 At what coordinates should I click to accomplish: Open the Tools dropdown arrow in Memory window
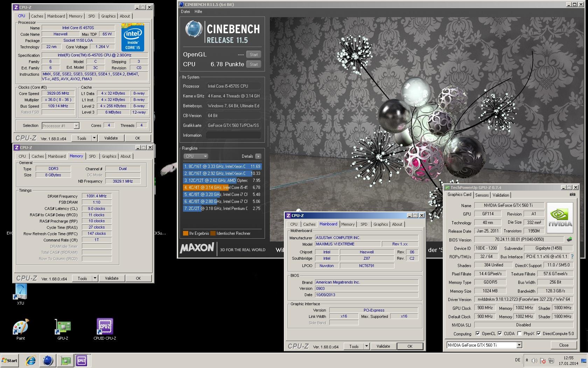(x=94, y=278)
